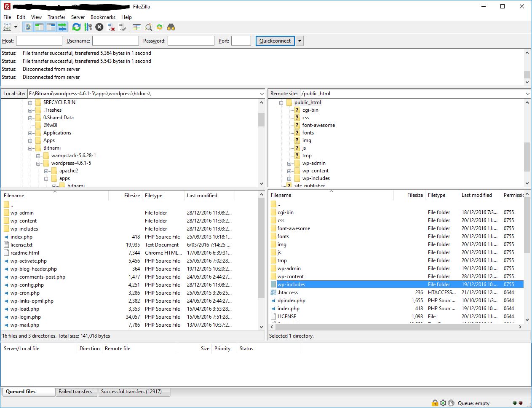Screen dimensions: 532x408
Task: Click the Disconnect from server icon
Action: pos(111,27)
